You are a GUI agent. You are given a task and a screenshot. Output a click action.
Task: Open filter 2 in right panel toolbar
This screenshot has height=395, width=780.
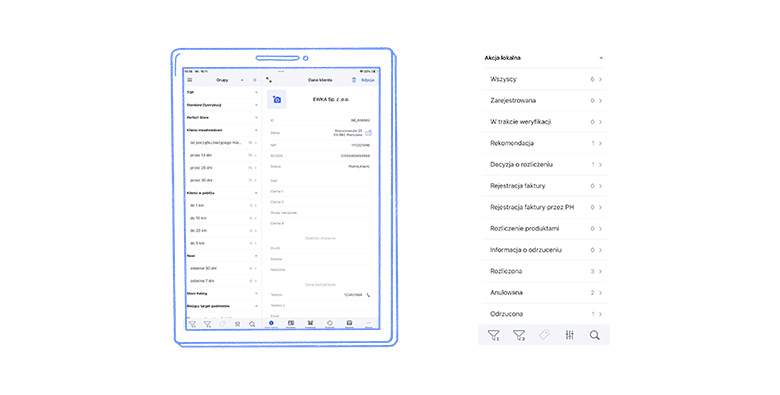pyautogui.click(x=519, y=335)
